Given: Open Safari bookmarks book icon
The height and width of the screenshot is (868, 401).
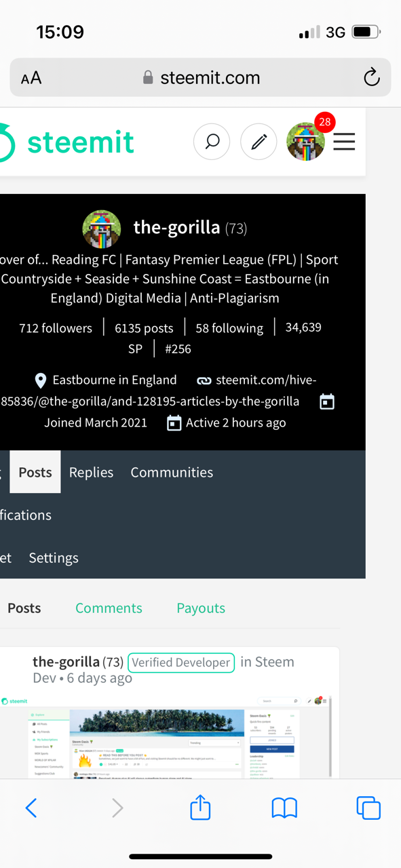Looking at the screenshot, I should (284, 808).
